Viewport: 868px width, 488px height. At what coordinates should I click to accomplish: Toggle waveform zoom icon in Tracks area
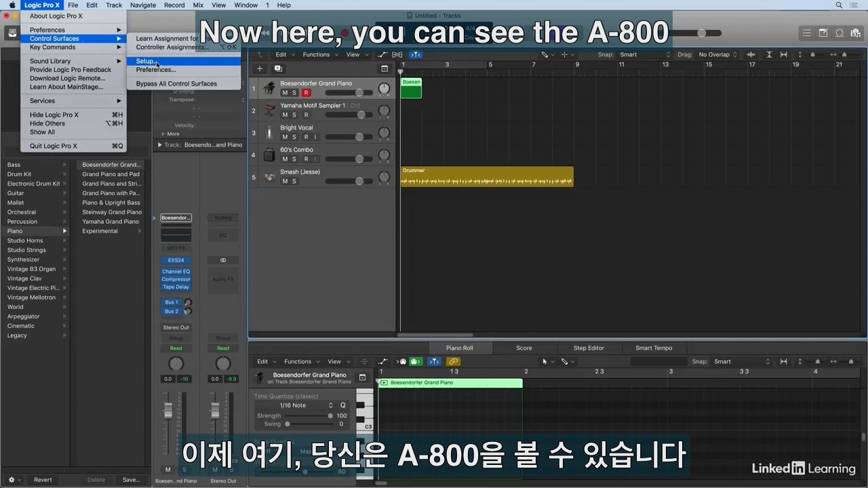(751, 55)
